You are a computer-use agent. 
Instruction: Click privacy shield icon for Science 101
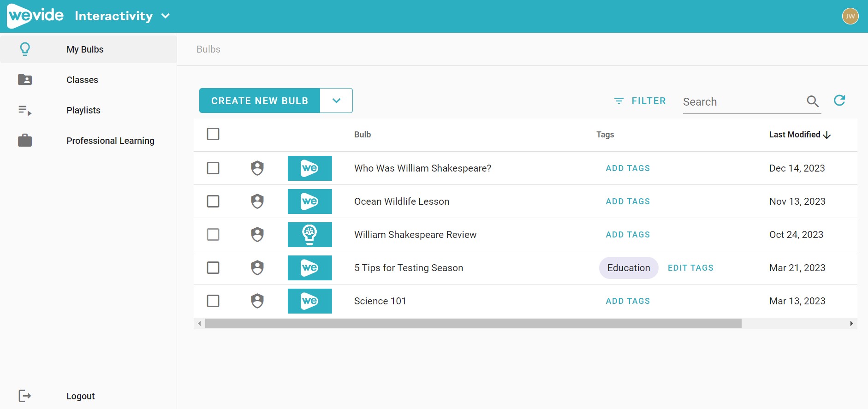tap(257, 301)
